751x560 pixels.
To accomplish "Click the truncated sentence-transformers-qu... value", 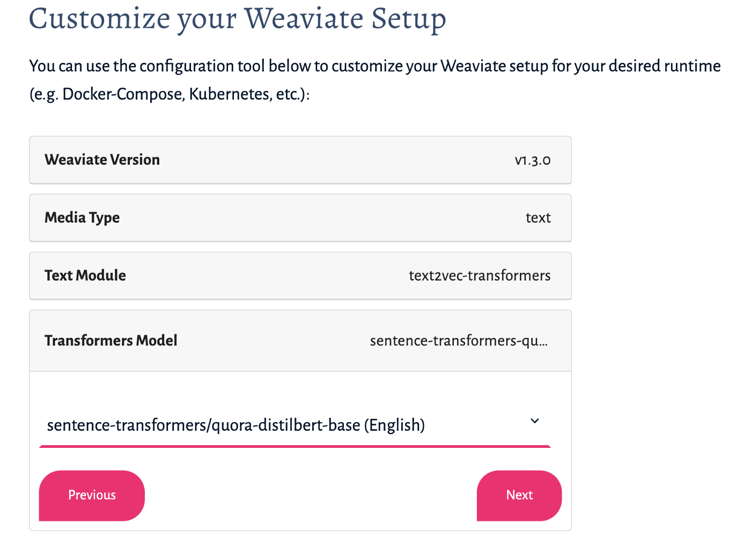I will point(459,341).
